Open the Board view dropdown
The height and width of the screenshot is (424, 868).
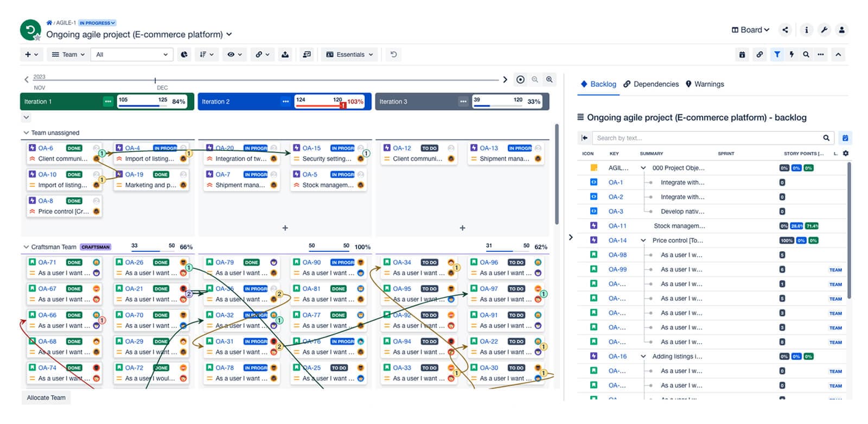750,30
